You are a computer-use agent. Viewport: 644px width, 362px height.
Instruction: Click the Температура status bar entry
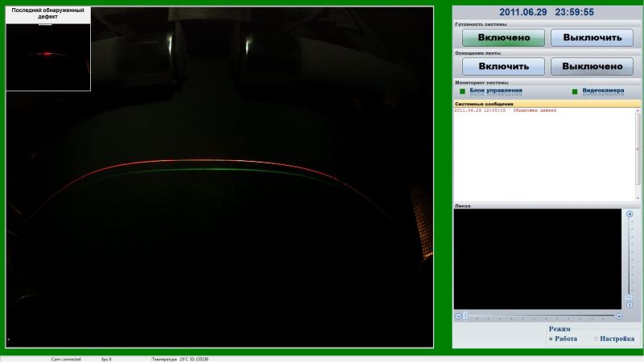pos(180,359)
